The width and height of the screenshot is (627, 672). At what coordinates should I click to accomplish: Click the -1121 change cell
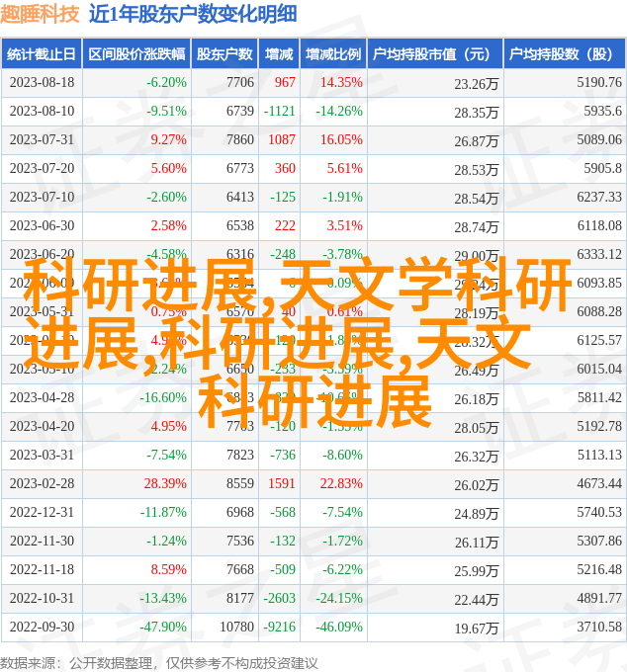(279, 111)
